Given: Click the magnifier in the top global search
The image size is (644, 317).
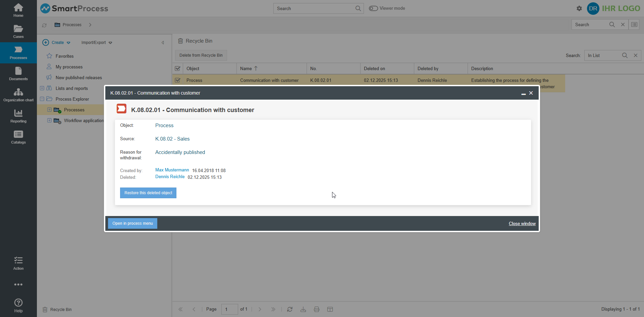Looking at the screenshot, I should point(358,8).
